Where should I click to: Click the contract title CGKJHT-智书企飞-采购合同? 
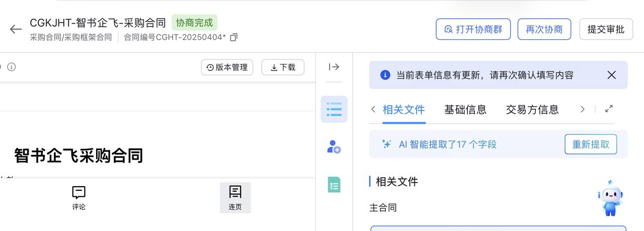tap(98, 23)
